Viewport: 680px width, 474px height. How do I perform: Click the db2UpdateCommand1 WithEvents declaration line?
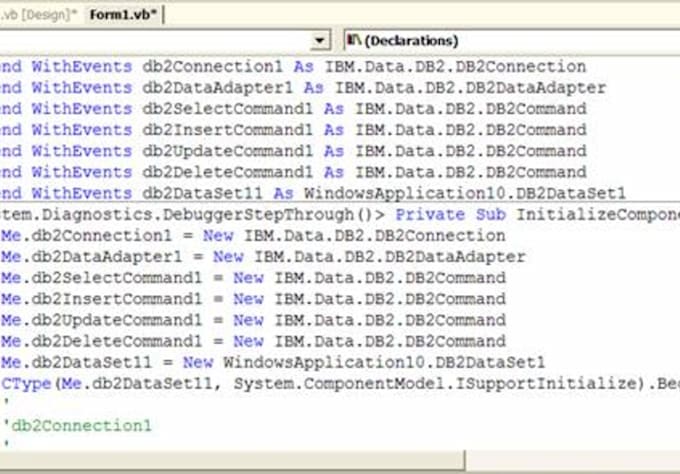[x=293, y=151]
